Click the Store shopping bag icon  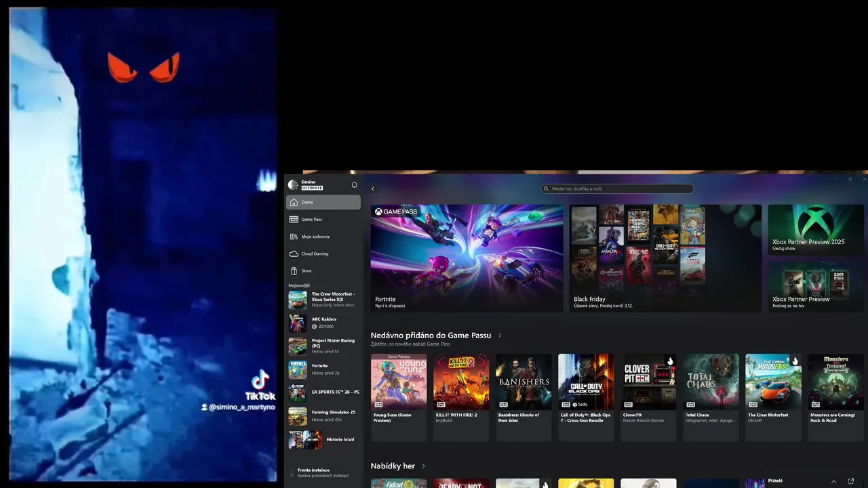point(294,270)
